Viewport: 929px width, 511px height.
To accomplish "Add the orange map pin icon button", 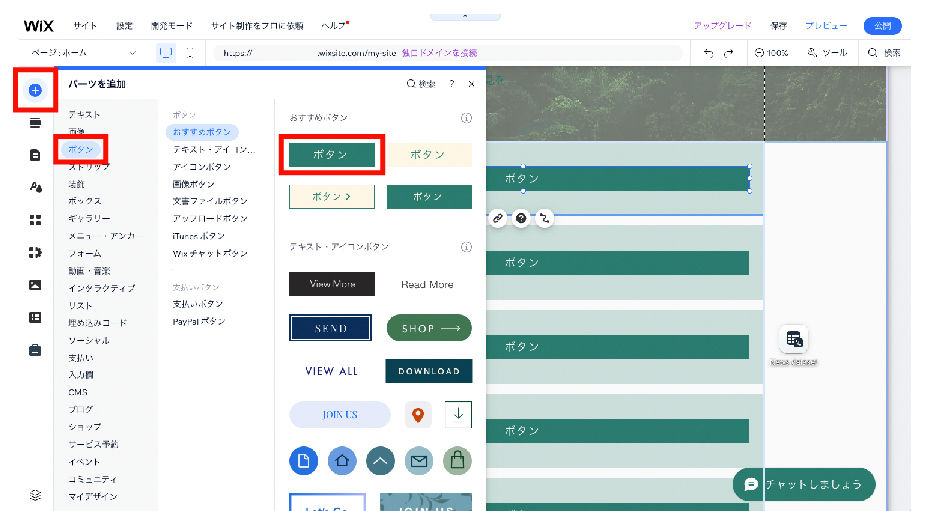I will tap(418, 414).
